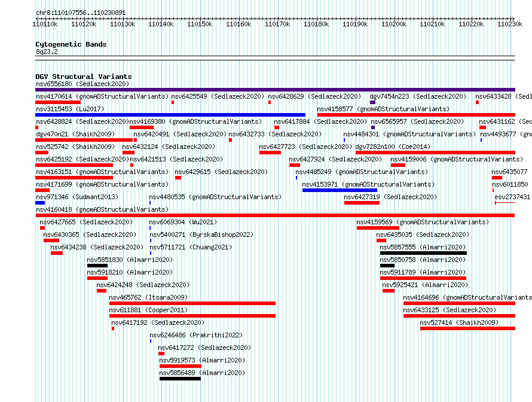
Task: Open nsv5711721 (Chuang2021) label
Action: coord(191,247)
